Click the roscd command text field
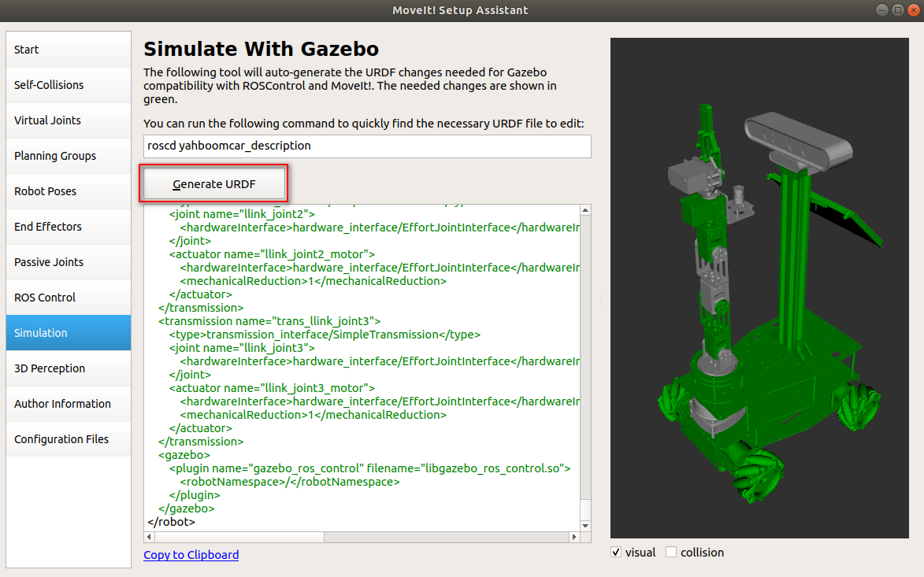The image size is (924, 577). pos(367,146)
